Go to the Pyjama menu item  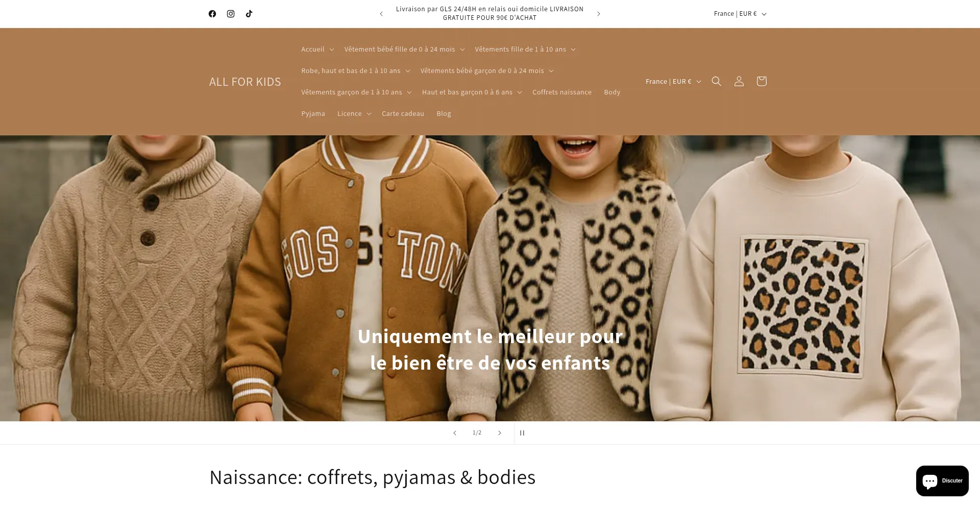point(313,114)
